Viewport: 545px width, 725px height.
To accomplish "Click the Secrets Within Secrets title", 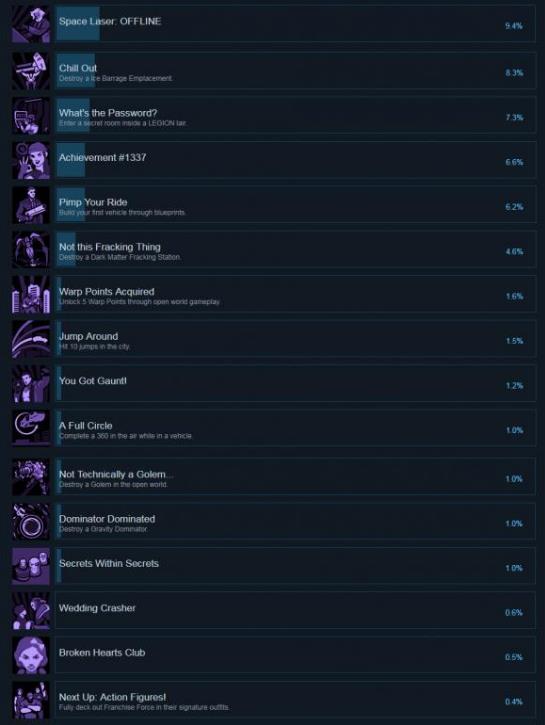I will click(109, 563).
